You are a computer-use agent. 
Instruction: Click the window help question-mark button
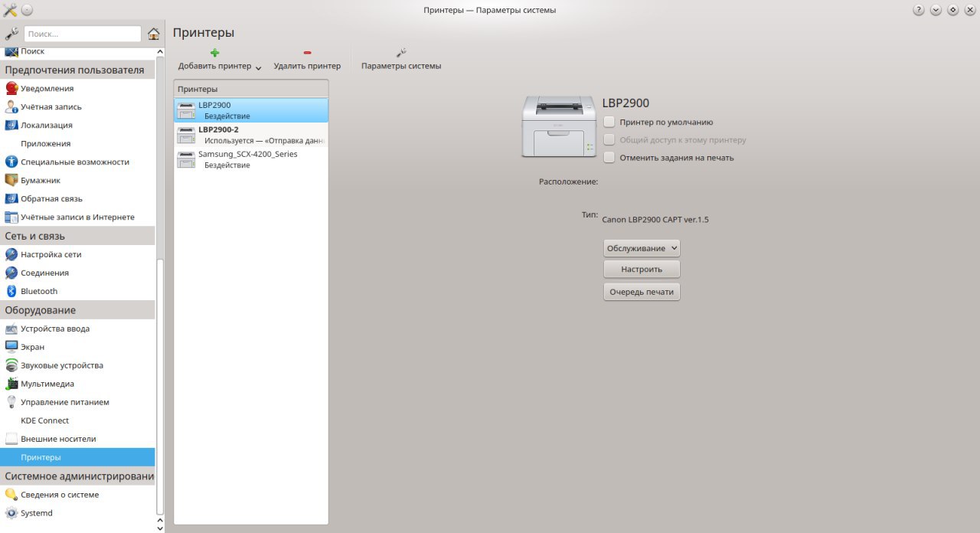pyautogui.click(x=918, y=10)
